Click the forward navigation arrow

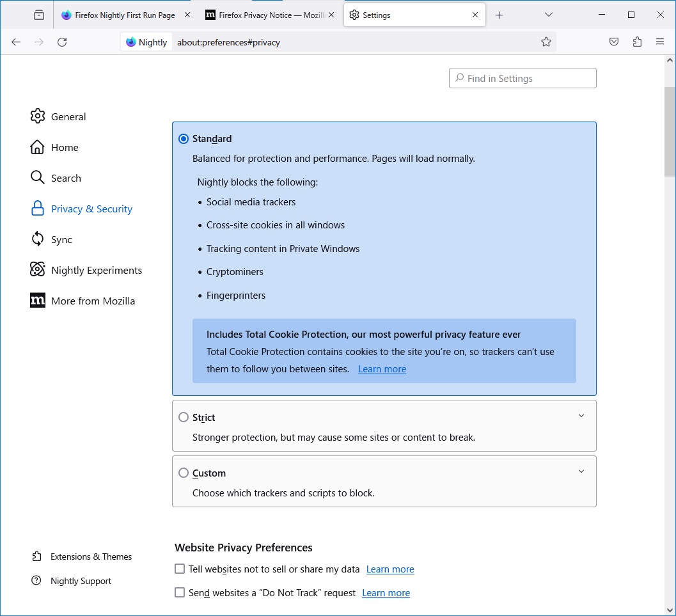[x=39, y=42]
